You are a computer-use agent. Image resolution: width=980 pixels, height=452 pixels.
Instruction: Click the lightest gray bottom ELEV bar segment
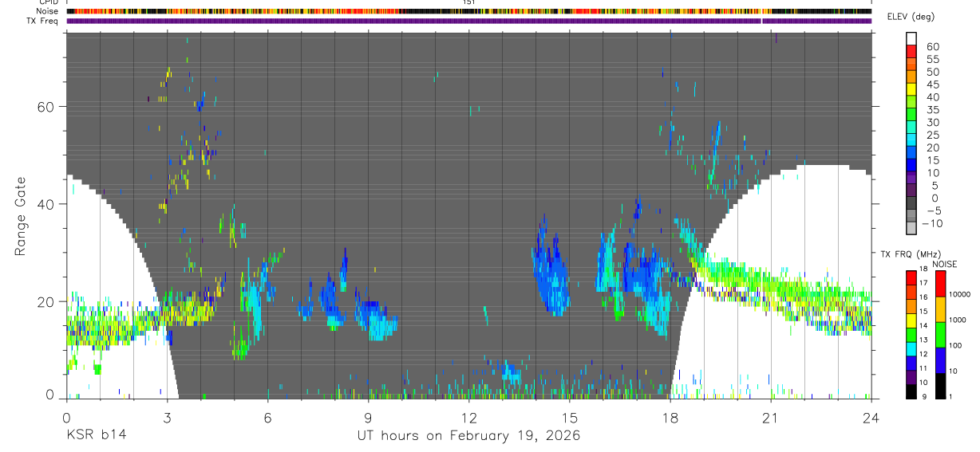[912, 230]
